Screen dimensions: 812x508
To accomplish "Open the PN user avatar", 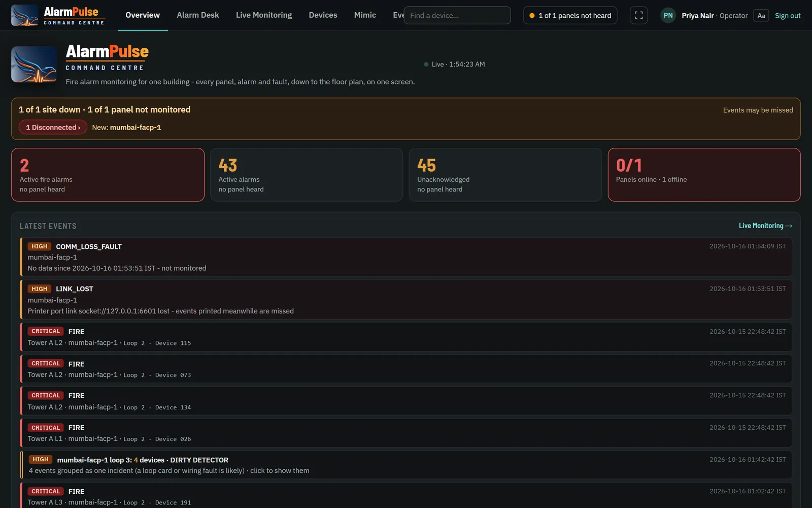I will (668, 15).
